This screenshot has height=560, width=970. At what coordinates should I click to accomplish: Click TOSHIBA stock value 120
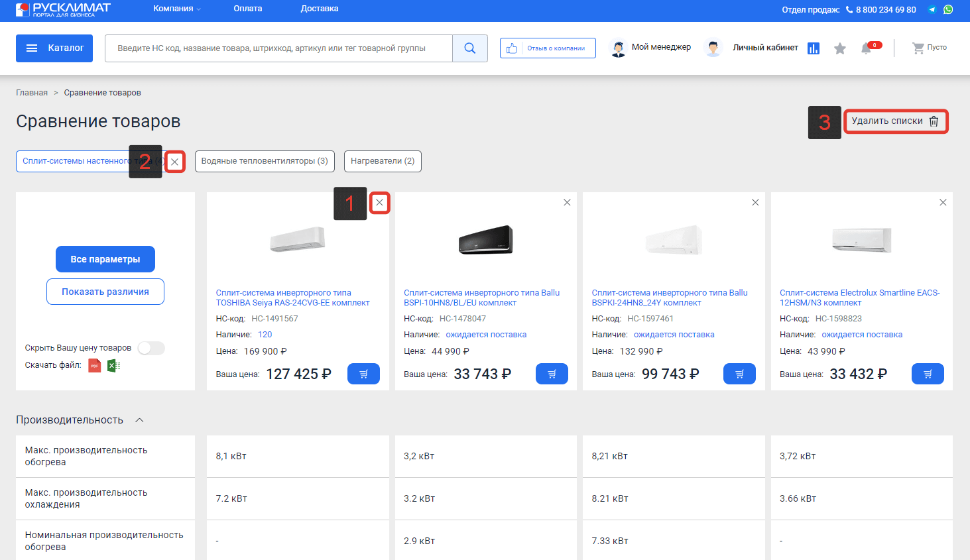tap(265, 335)
